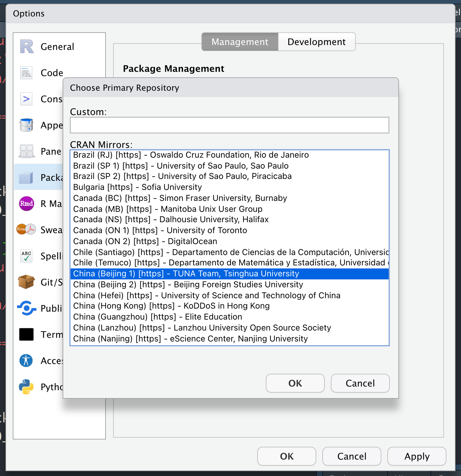Select Brazil (SP 2) Piracicaba mirror
This screenshot has width=461, height=476.
coord(230,176)
